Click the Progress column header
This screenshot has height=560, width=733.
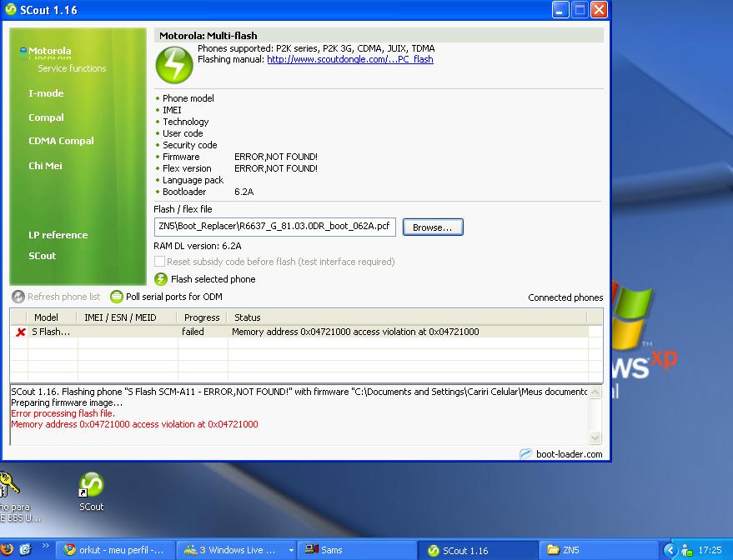click(x=202, y=317)
